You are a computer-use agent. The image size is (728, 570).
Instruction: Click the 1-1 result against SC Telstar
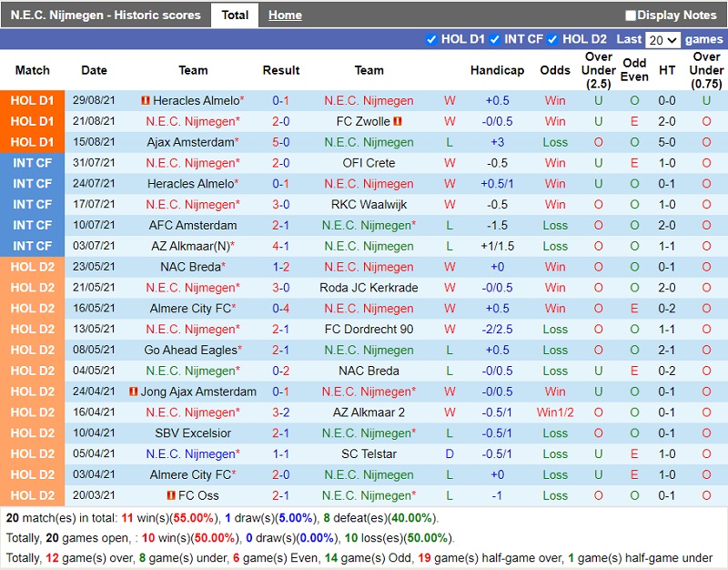[281, 453]
